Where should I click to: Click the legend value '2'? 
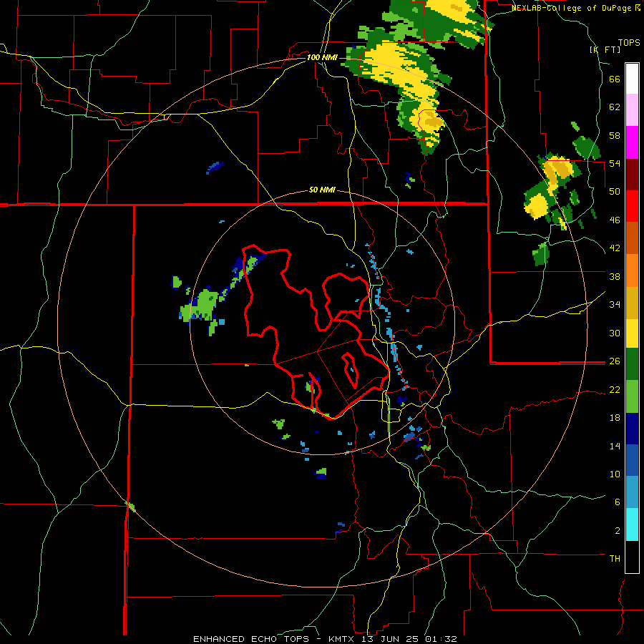click(x=618, y=530)
